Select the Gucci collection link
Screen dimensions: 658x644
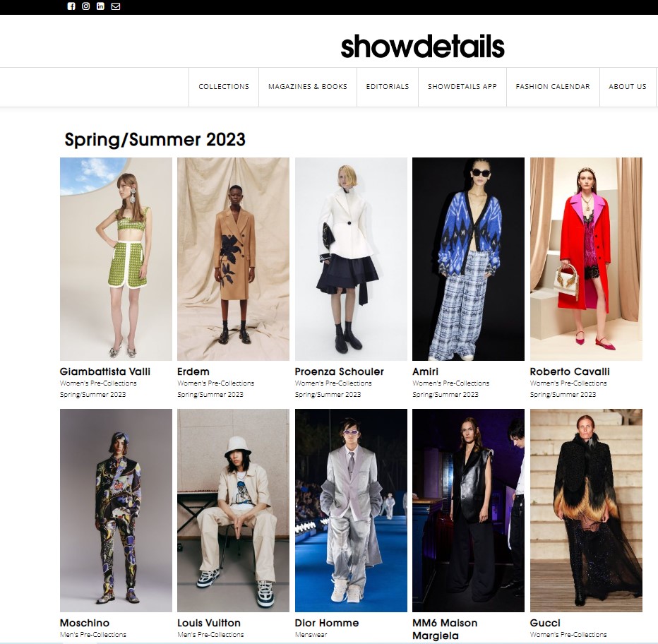(x=545, y=623)
